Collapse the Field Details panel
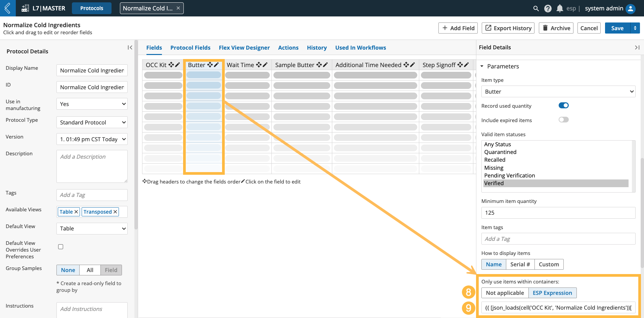The height and width of the screenshot is (318, 644). [x=637, y=47]
